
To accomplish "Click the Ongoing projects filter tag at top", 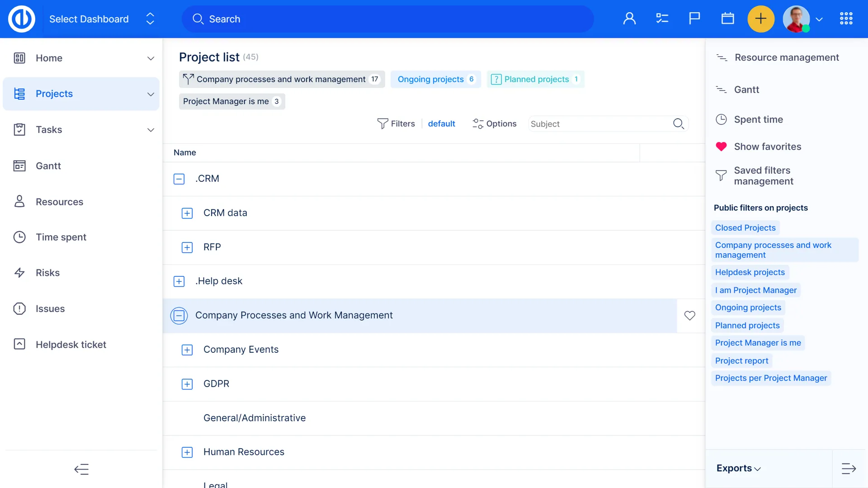I will [431, 79].
